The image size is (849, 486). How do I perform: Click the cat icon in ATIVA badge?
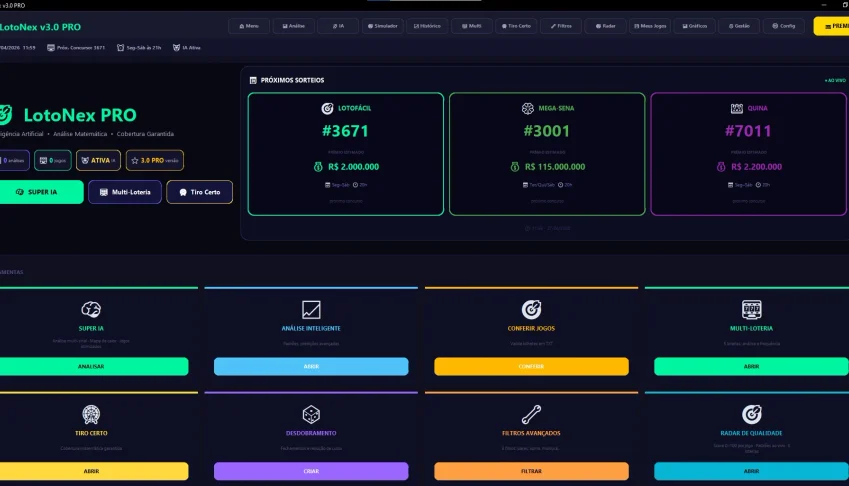[x=85, y=160]
